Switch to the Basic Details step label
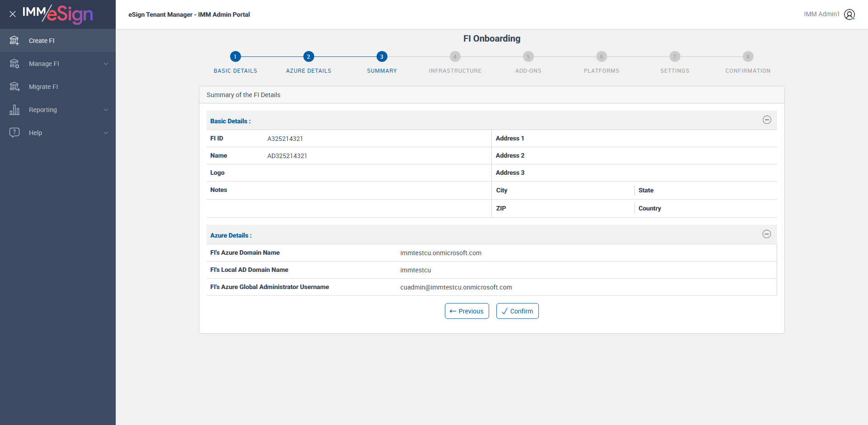868x425 pixels. (236, 71)
